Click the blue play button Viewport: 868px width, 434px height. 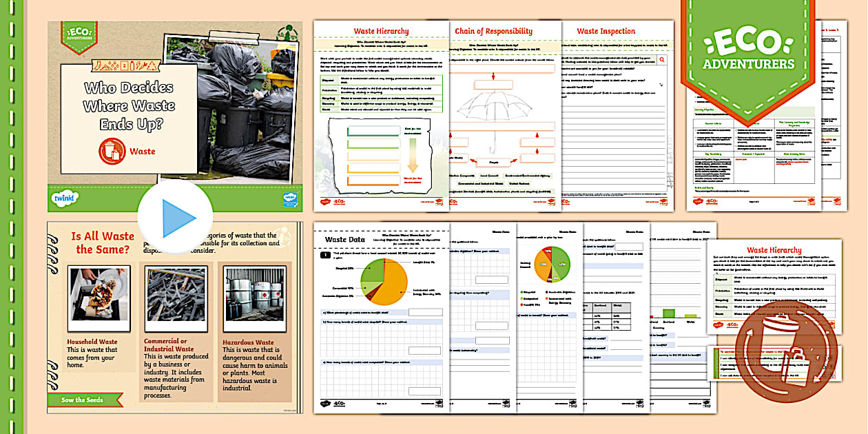pos(177,218)
